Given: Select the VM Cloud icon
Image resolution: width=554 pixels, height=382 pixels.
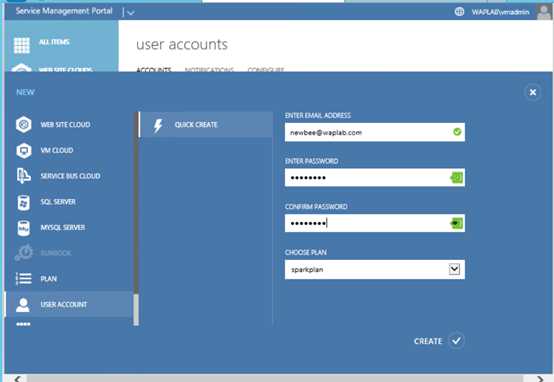Looking at the screenshot, I should (x=24, y=150).
